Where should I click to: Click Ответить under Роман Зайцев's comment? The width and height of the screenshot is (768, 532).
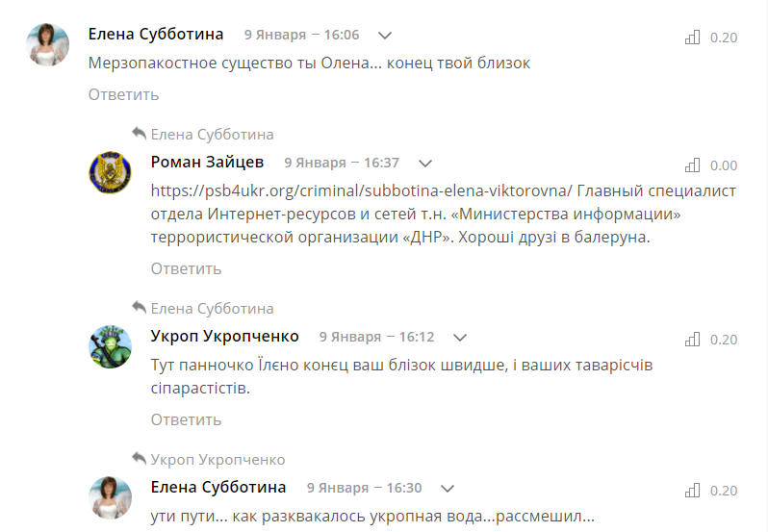click(x=186, y=268)
